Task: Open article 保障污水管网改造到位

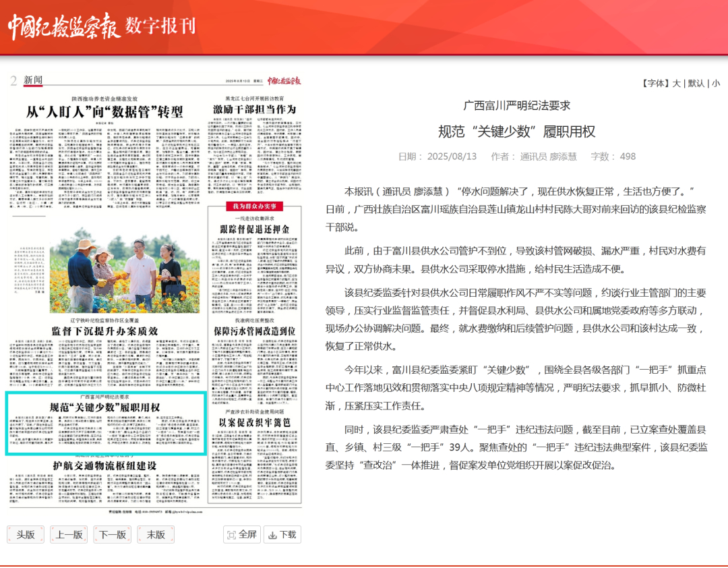Action: point(254,331)
